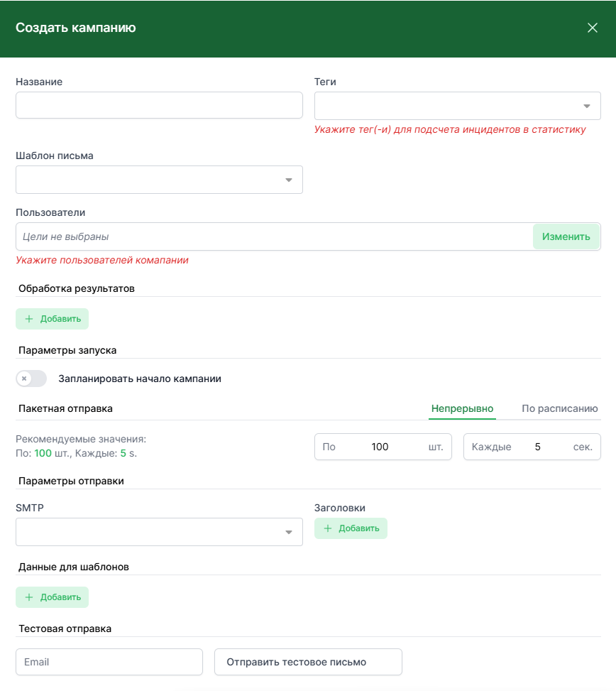Toggle Запланировать начало кампании switch

31,379
